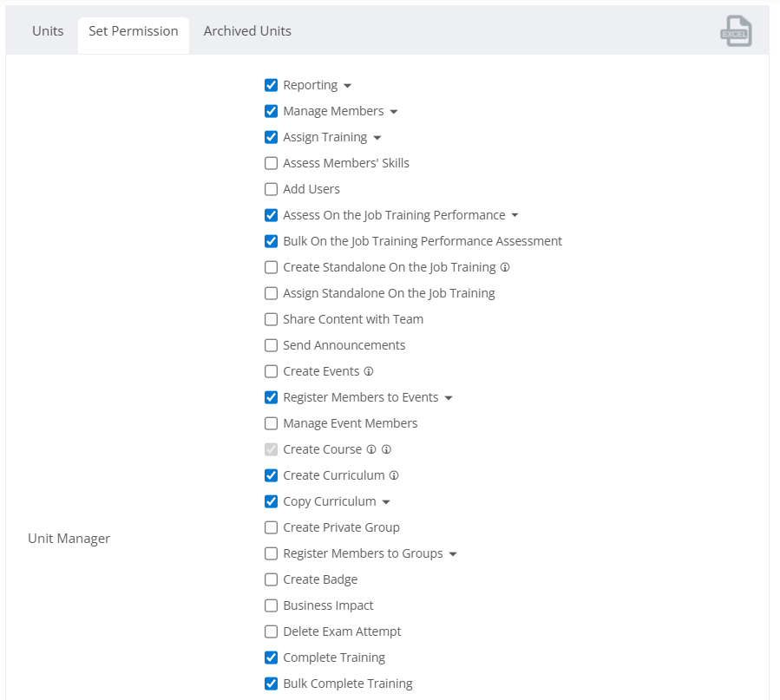Click second info icon after Create Course
This screenshot has width=780, height=700.
point(386,449)
